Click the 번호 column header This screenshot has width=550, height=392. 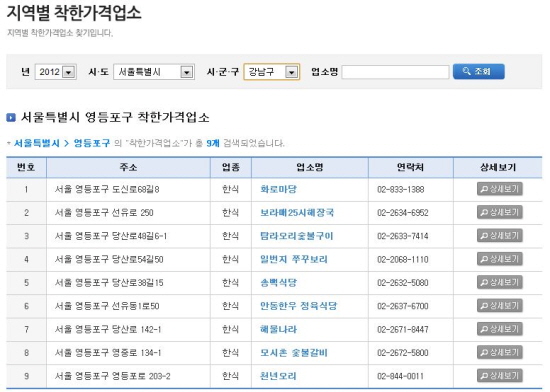tap(26, 167)
